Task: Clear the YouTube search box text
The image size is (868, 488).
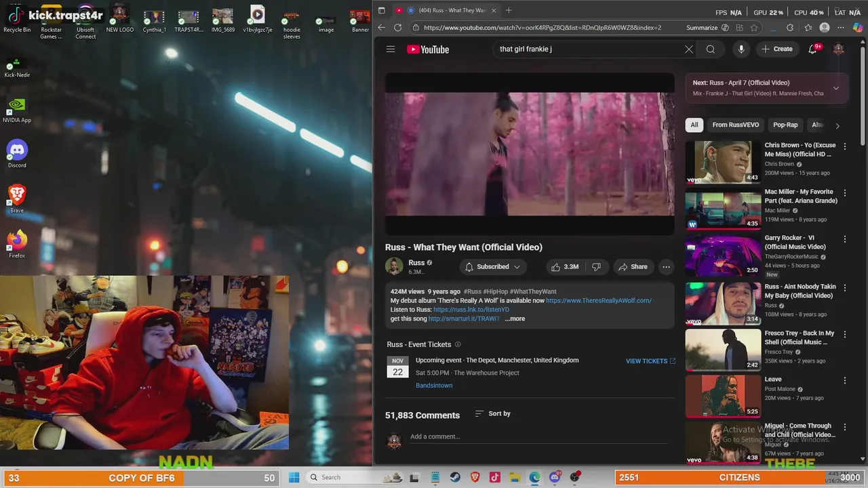Action: (688, 49)
